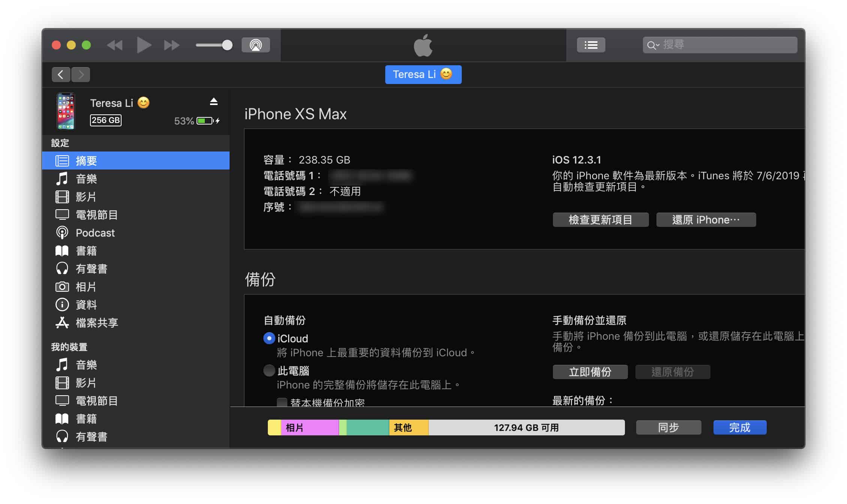The height and width of the screenshot is (504, 847).
Task: Click the Apple logo in the title area
Action: (x=423, y=45)
